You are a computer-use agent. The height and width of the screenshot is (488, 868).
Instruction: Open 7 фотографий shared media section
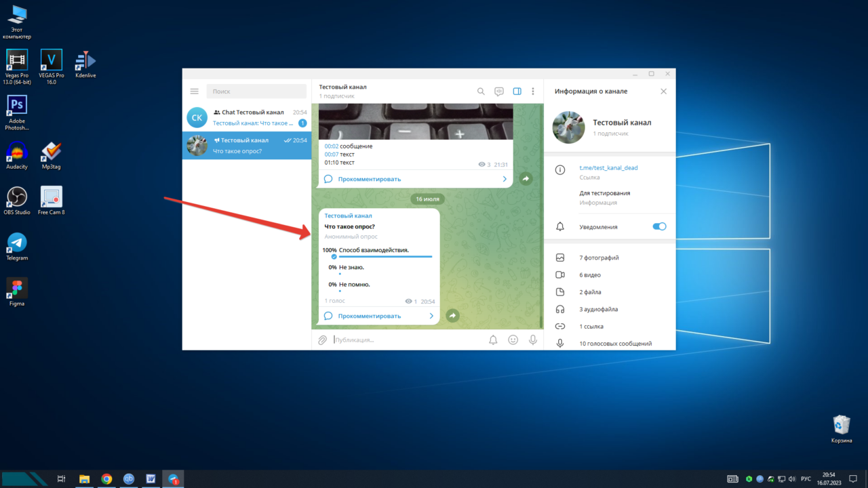(x=599, y=258)
